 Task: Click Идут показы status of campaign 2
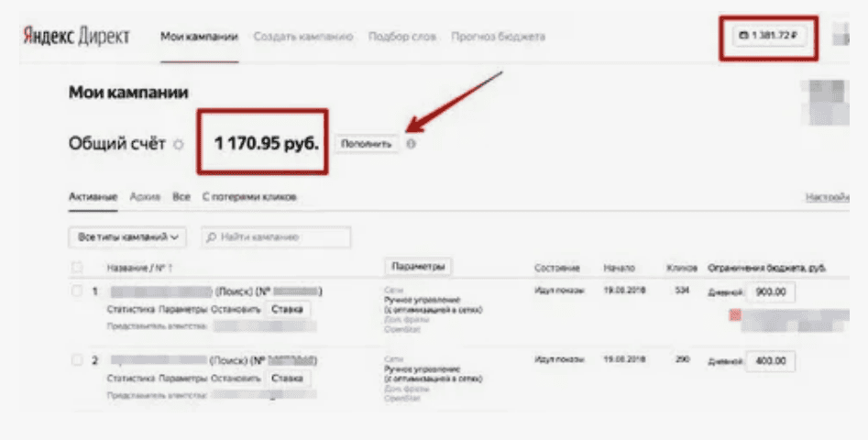click(559, 359)
